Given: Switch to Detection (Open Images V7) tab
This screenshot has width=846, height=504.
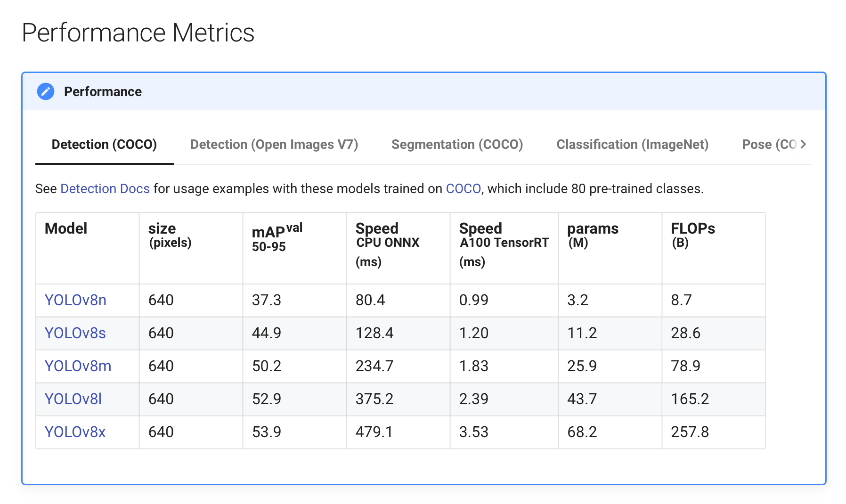Looking at the screenshot, I should (274, 145).
